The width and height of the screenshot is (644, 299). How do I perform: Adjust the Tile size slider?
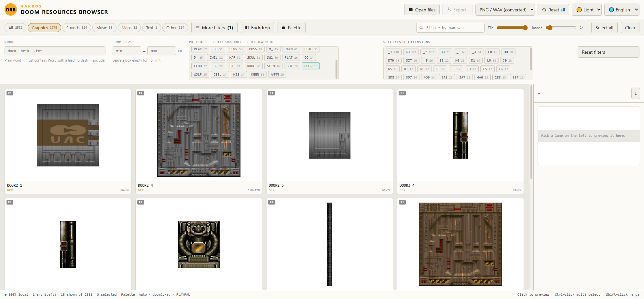[x=512, y=28]
